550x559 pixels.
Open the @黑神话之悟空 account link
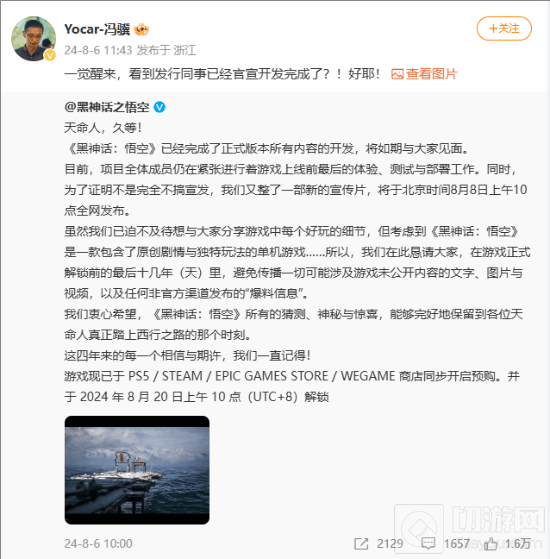107,107
